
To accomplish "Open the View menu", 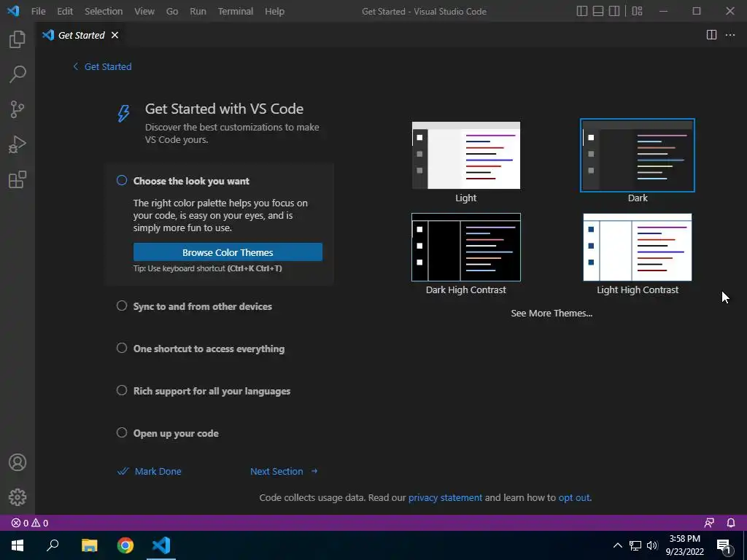I will [x=144, y=11].
